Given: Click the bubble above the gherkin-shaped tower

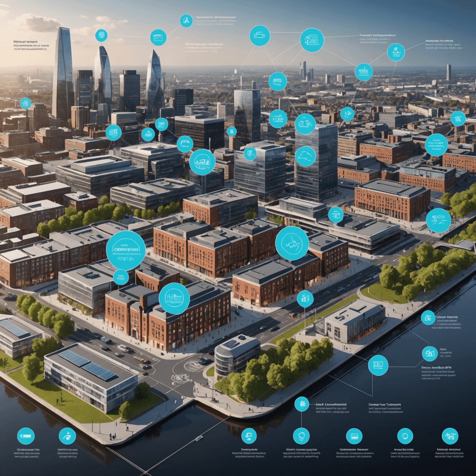Looking at the screenshot, I should point(158,38).
